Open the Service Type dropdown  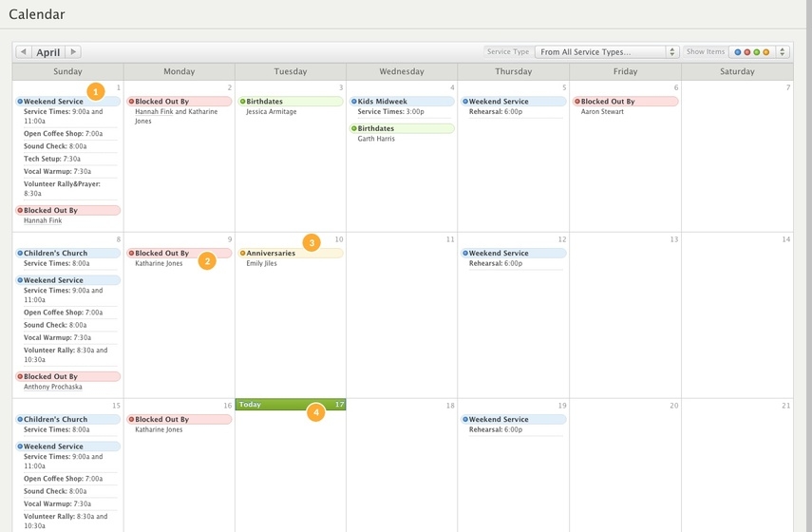click(x=607, y=52)
